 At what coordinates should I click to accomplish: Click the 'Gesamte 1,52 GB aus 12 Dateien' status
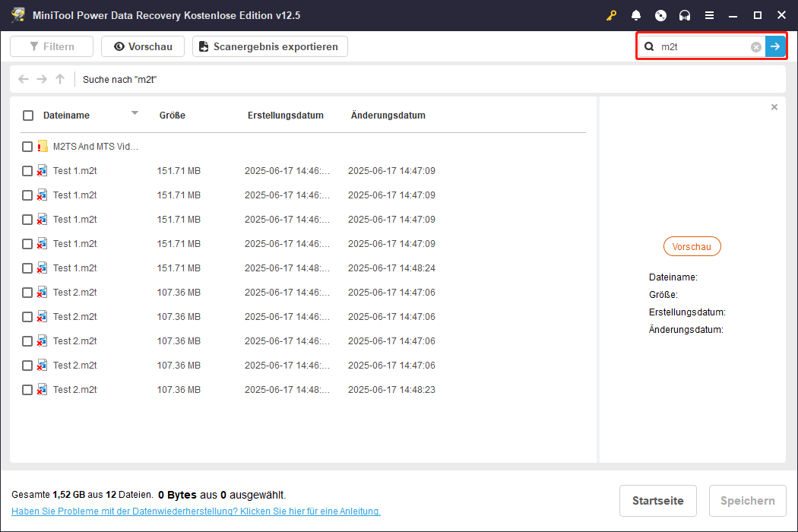(82, 495)
